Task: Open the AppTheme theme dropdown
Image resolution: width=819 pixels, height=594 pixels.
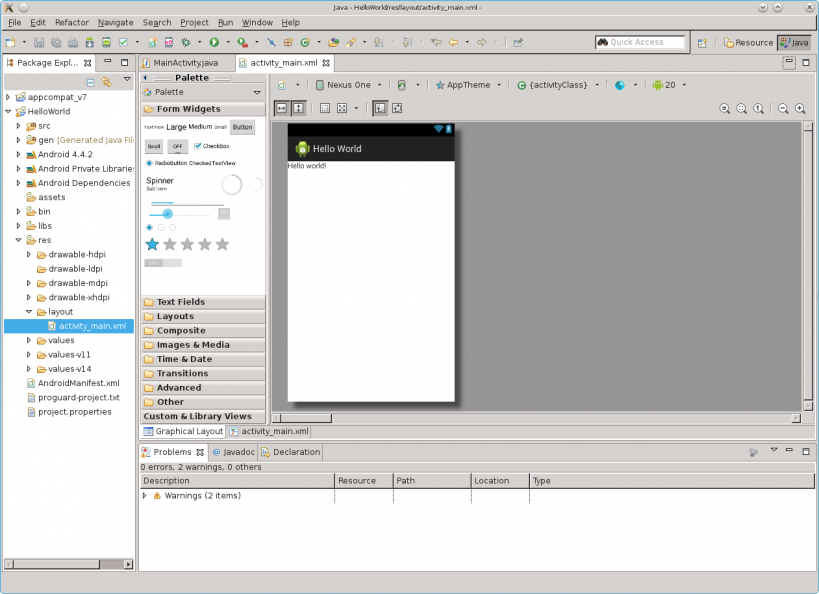Action: [x=468, y=85]
